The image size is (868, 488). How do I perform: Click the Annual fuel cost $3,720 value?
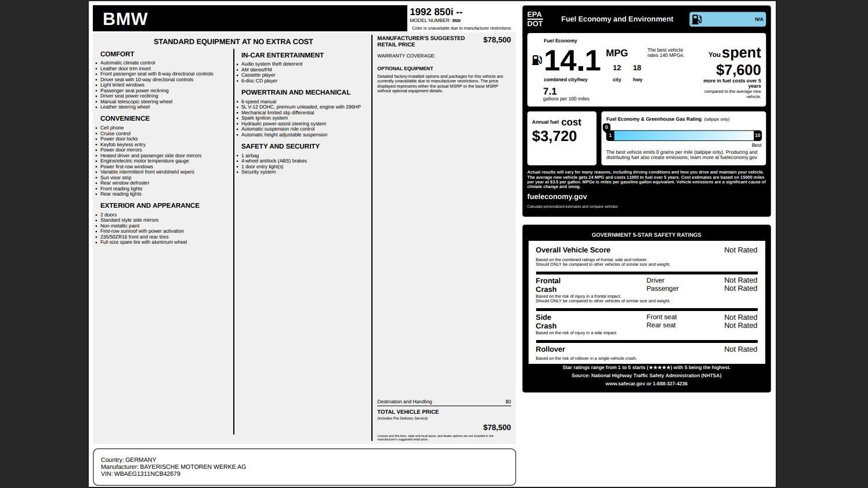554,136
